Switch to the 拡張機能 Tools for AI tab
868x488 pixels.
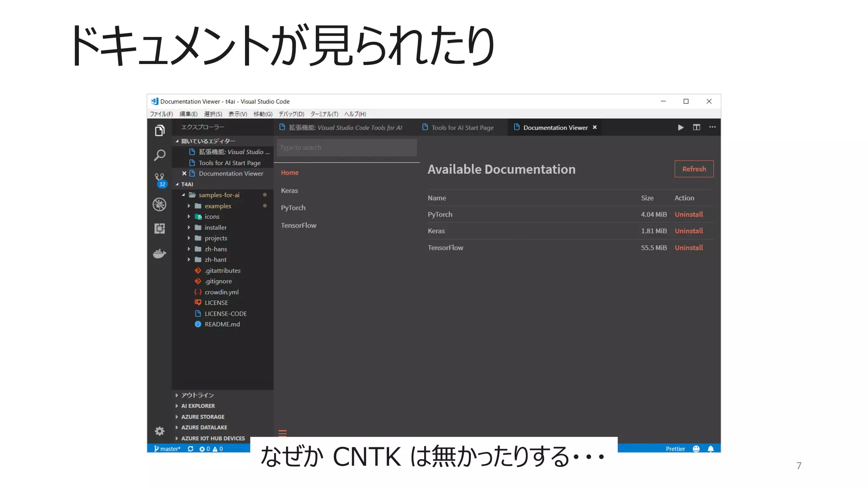tap(344, 128)
